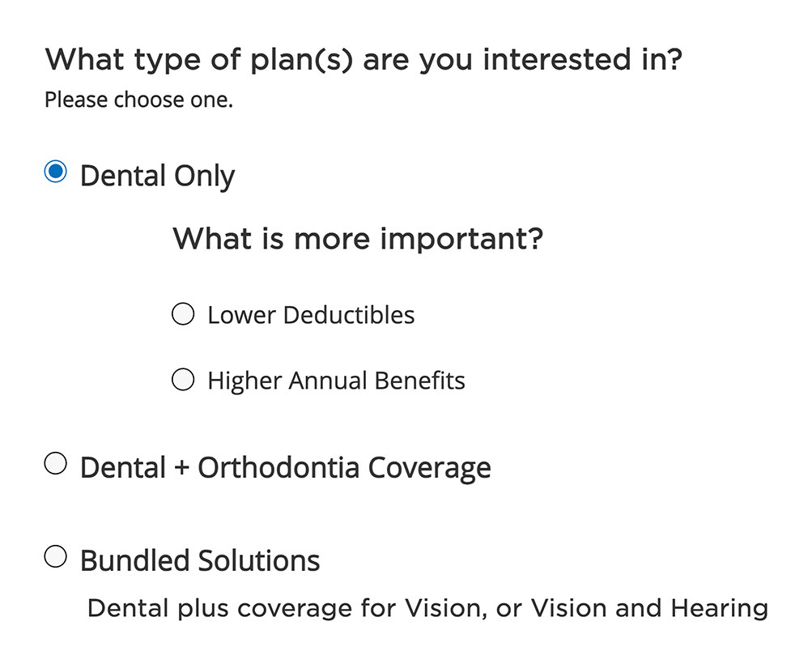
Task: Click the Bundled Solutions description line
Action: point(427,608)
